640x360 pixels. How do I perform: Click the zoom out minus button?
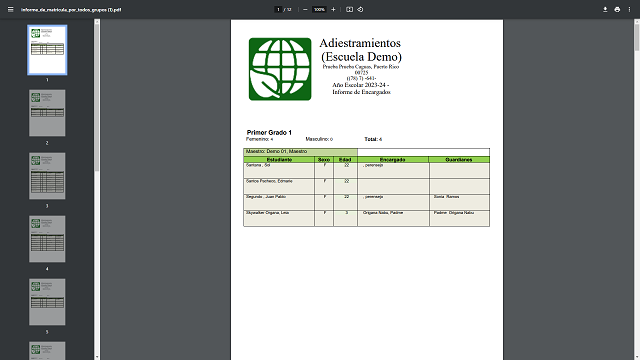pos(305,9)
